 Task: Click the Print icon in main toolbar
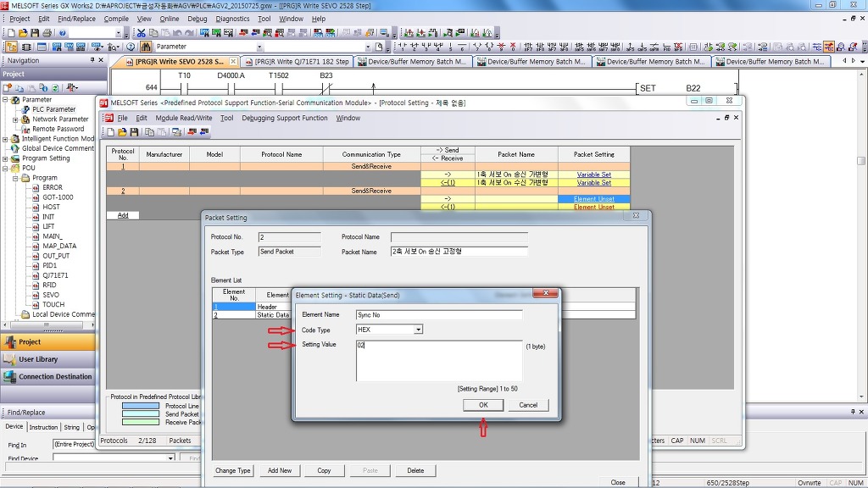(x=46, y=33)
